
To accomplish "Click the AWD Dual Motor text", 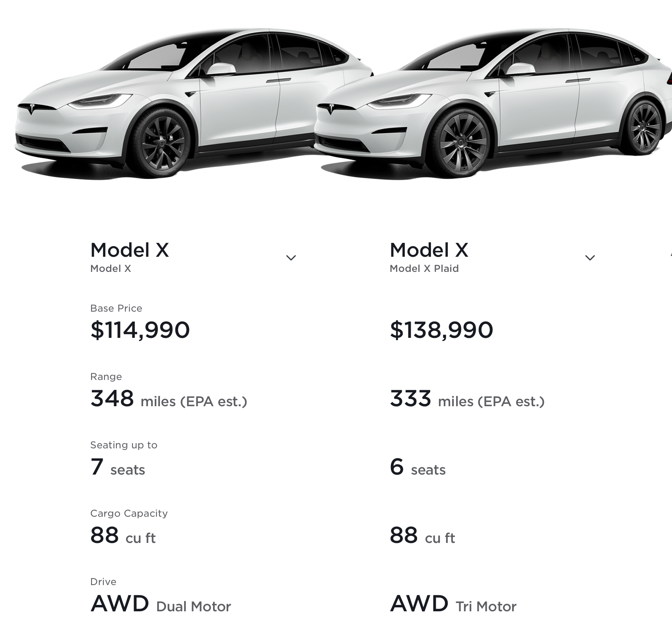I will [161, 604].
